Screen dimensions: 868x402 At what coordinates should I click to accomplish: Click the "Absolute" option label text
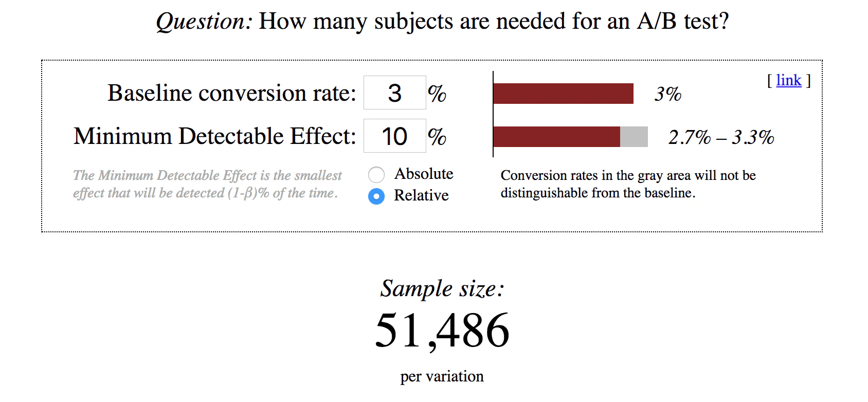(424, 174)
